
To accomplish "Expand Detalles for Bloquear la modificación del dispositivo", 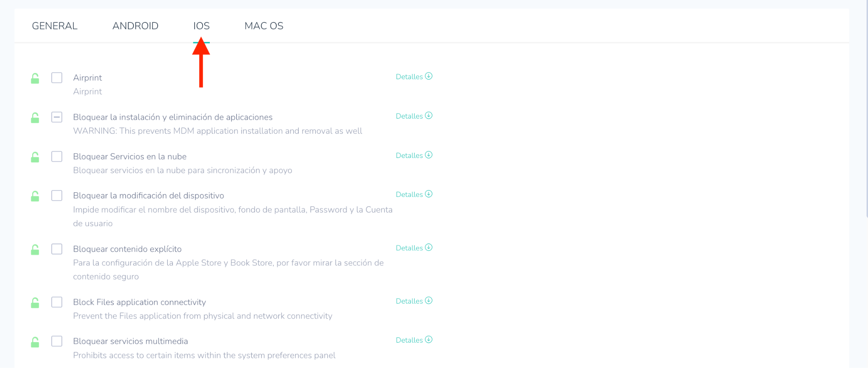I will [413, 194].
